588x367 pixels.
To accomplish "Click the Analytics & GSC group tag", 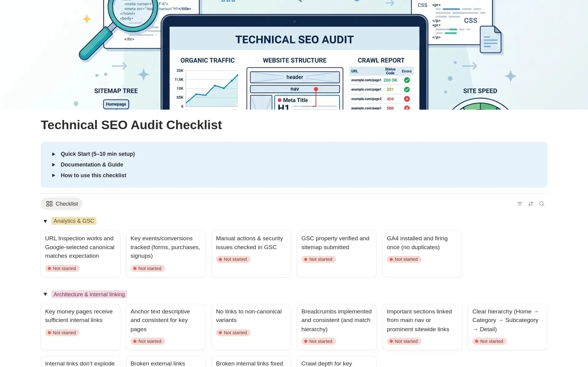I will [74, 221].
